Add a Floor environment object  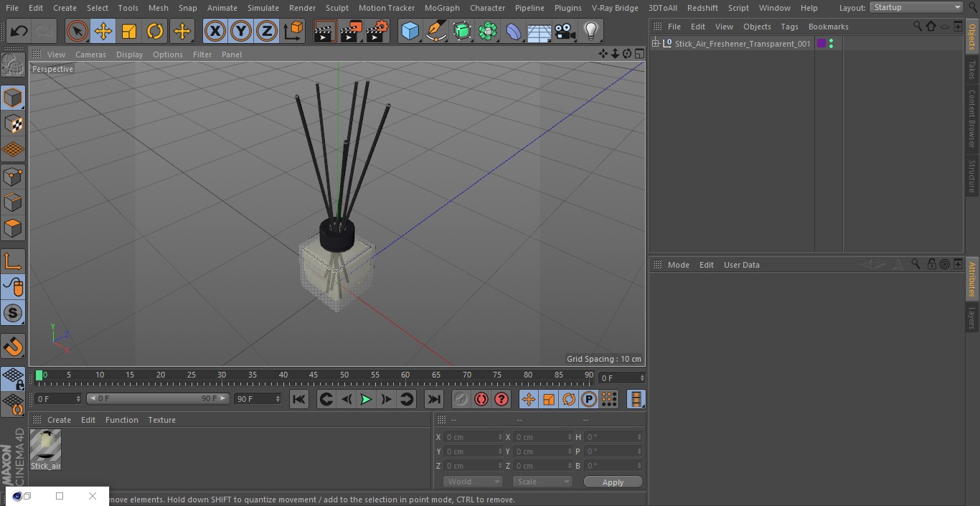tap(540, 31)
